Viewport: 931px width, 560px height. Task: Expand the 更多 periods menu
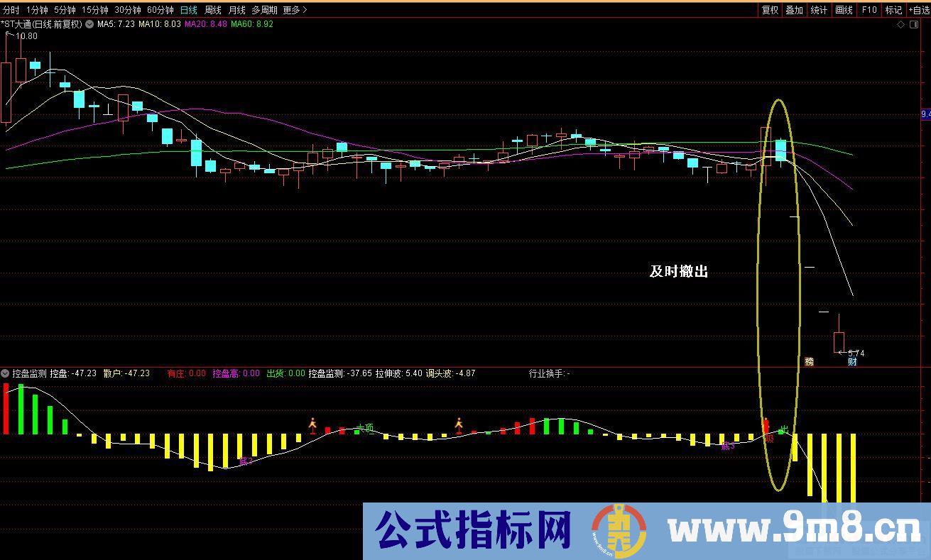point(295,10)
